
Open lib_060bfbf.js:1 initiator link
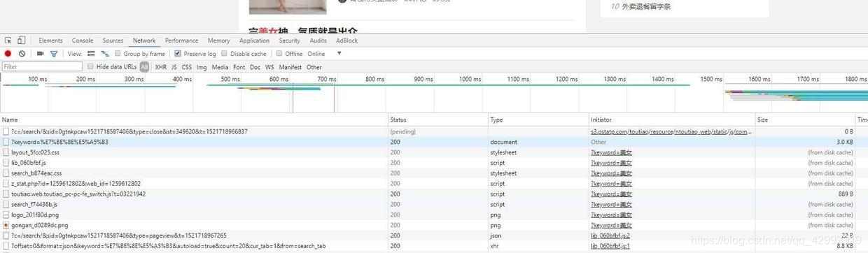point(610,246)
